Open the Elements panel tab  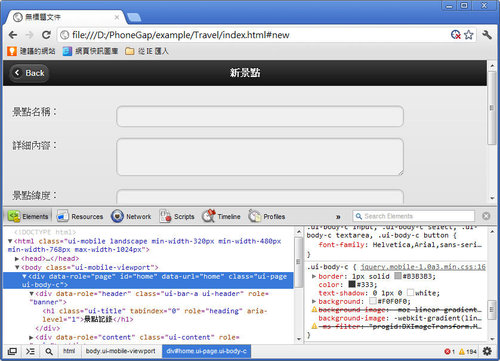click(x=28, y=217)
